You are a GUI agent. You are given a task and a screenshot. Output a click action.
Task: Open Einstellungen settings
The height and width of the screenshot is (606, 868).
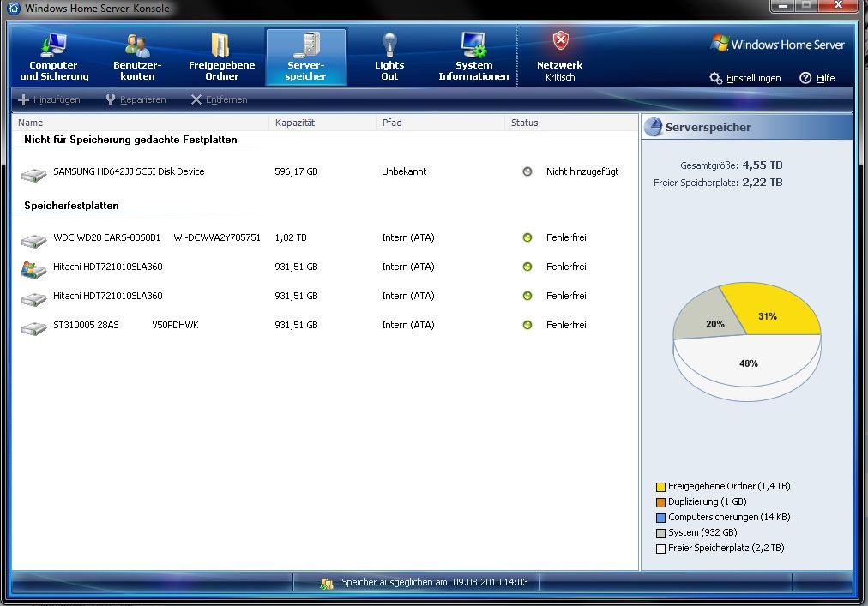point(745,78)
